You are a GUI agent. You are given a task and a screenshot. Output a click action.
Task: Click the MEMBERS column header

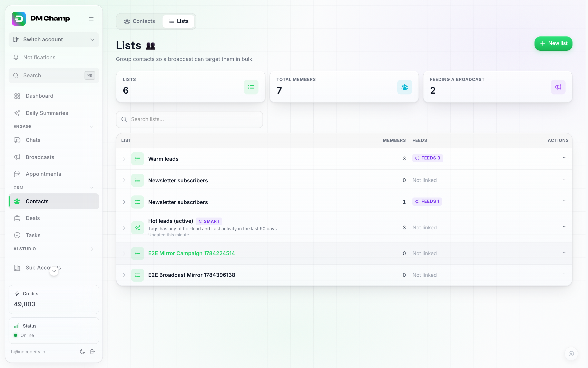(x=394, y=140)
